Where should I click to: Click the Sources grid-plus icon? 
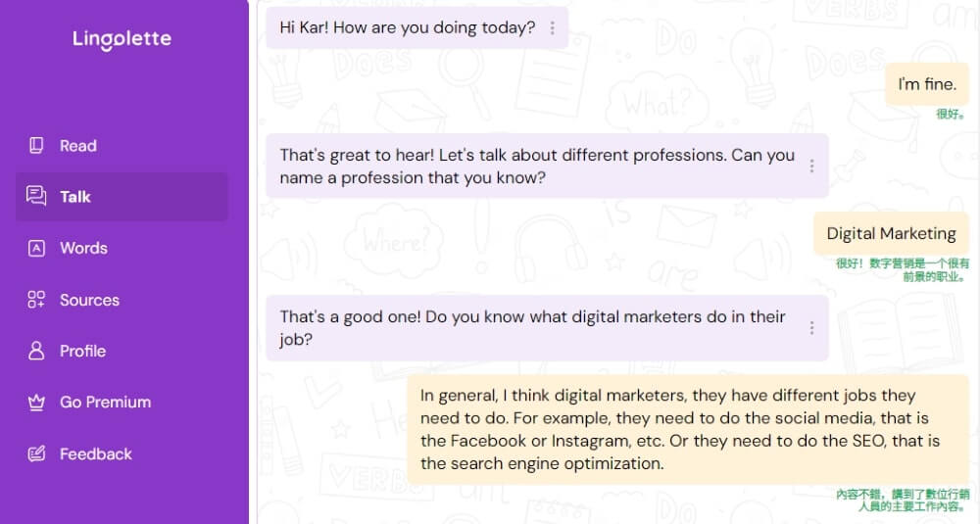pyautogui.click(x=36, y=300)
